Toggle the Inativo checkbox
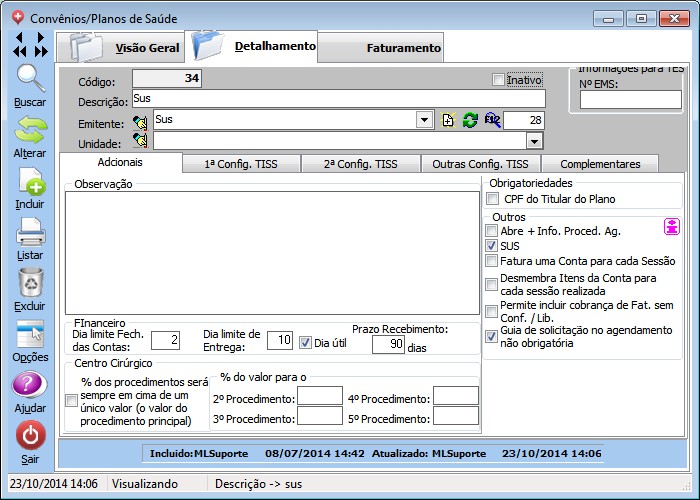This screenshot has height=500, width=700. (499, 80)
